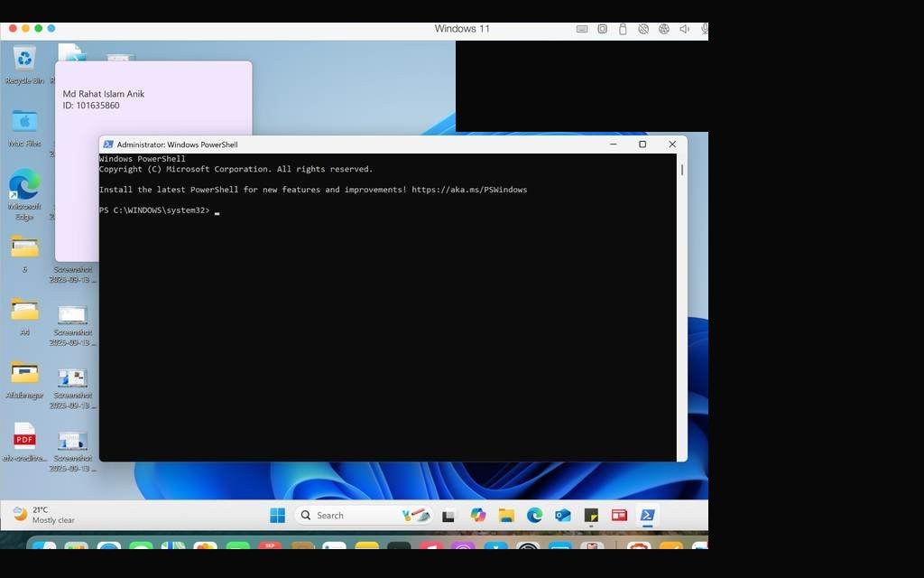Image resolution: width=924 pixels, height=578 pixels.
Task: Click the blue Coherence button of VM window
Action: 51,28
